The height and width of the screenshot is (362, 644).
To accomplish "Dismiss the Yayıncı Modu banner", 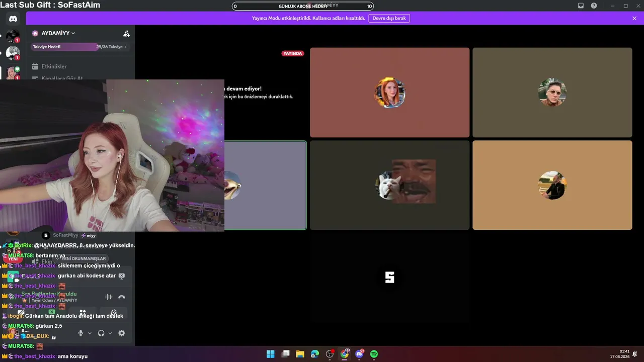I will (634, 18).
